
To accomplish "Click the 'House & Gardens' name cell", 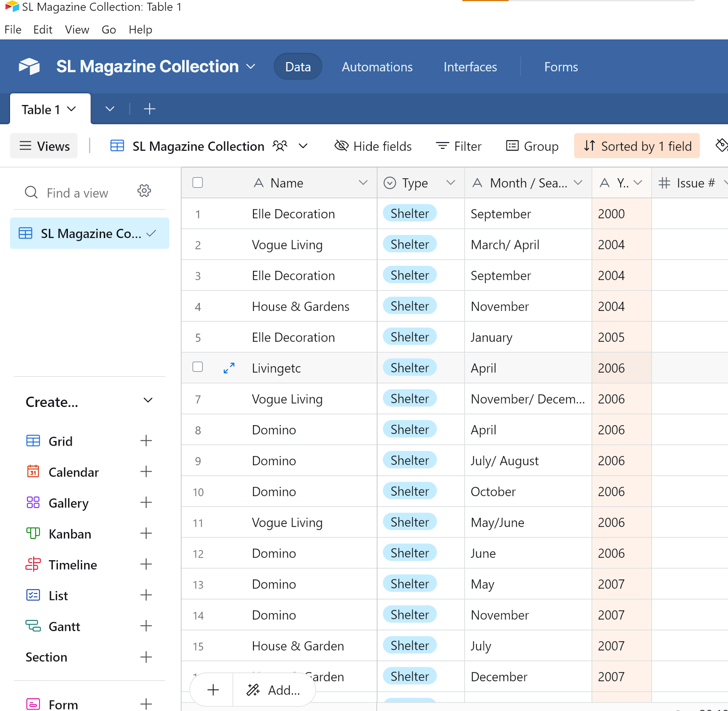I will [x=300, y=306].
